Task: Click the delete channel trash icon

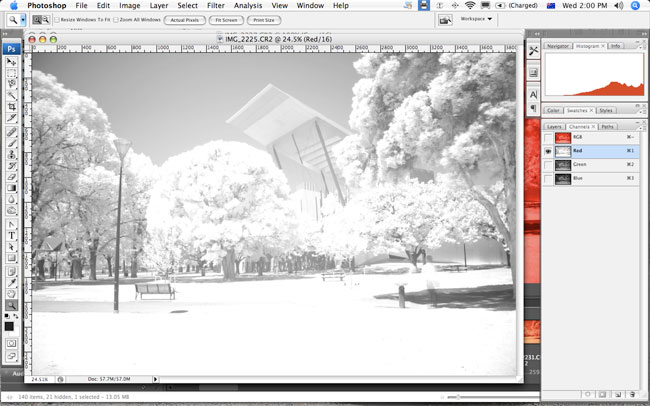Action: (633, 394)
